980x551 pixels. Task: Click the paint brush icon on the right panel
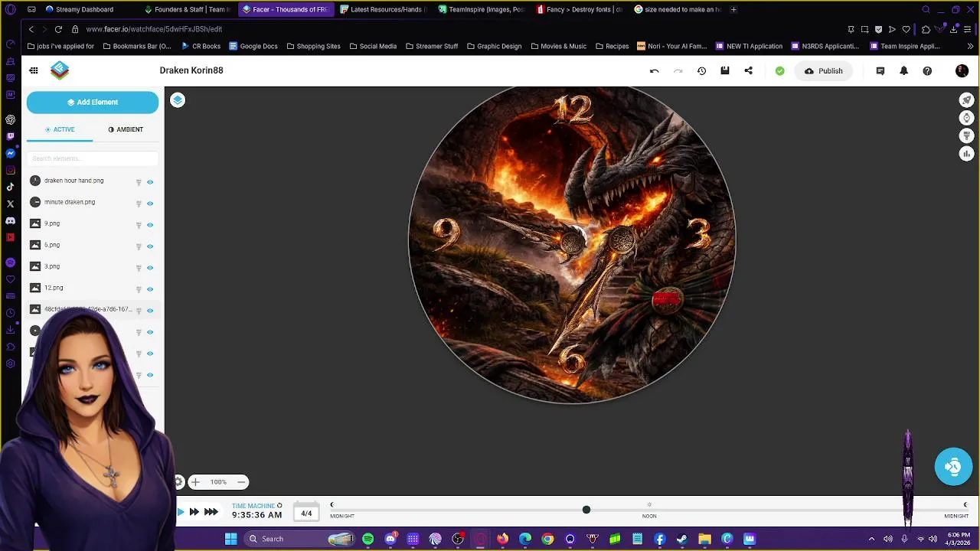click(966, 136)
